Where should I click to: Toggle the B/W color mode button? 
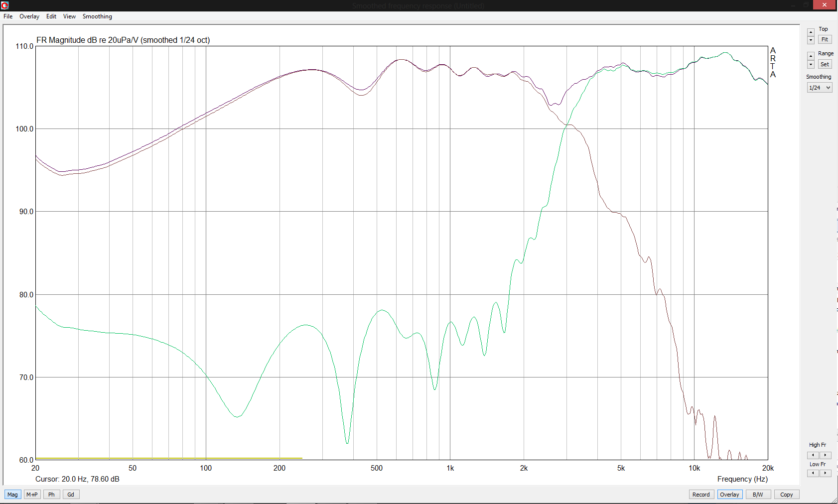(x=758, y=495)
